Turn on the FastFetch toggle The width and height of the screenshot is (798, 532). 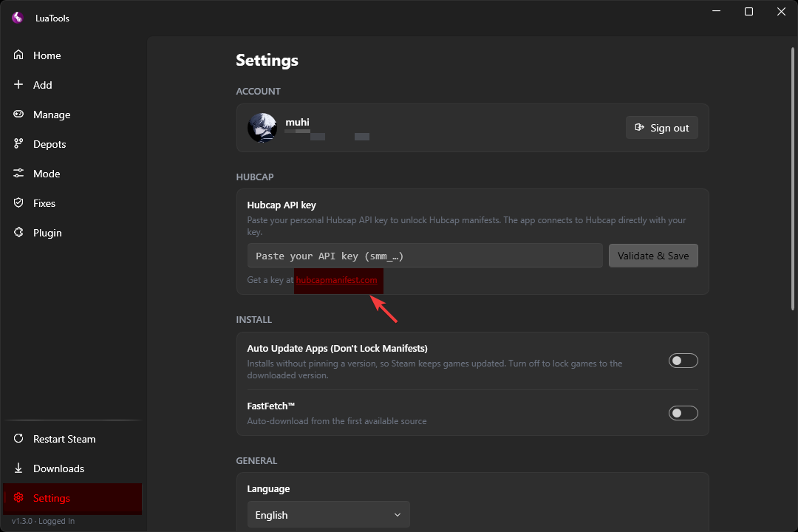[683, 413]
